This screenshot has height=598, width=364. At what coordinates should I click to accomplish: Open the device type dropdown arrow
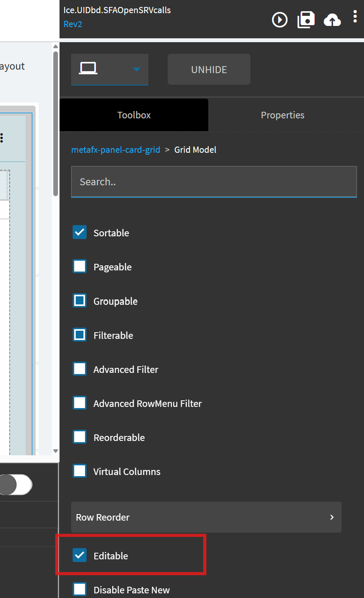136,70
